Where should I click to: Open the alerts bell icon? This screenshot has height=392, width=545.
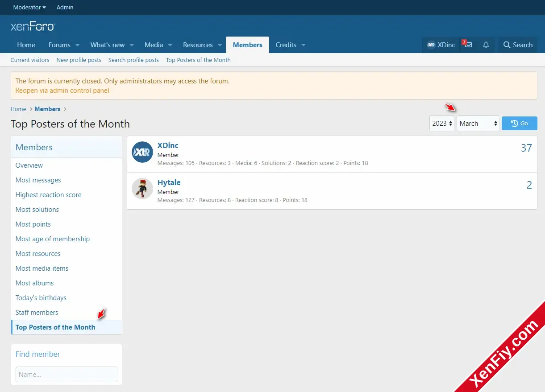pyautogui.click(x=486, y=45)
